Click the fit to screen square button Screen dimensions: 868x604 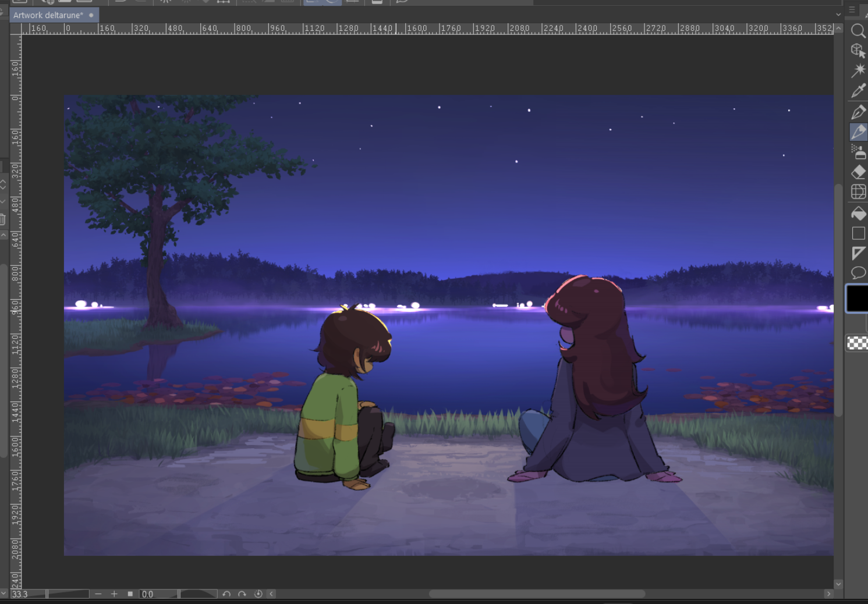[130, 594]
